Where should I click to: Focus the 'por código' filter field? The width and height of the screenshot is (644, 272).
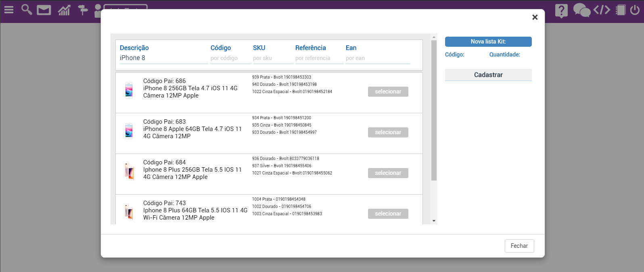[230, 58]
